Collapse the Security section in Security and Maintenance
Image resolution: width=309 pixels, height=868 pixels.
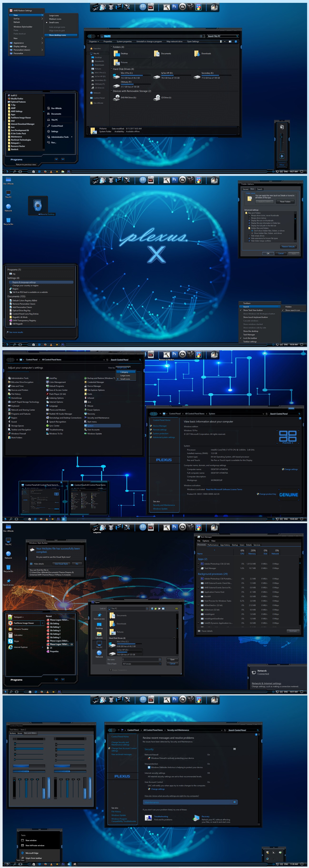(x=234, y=749)
